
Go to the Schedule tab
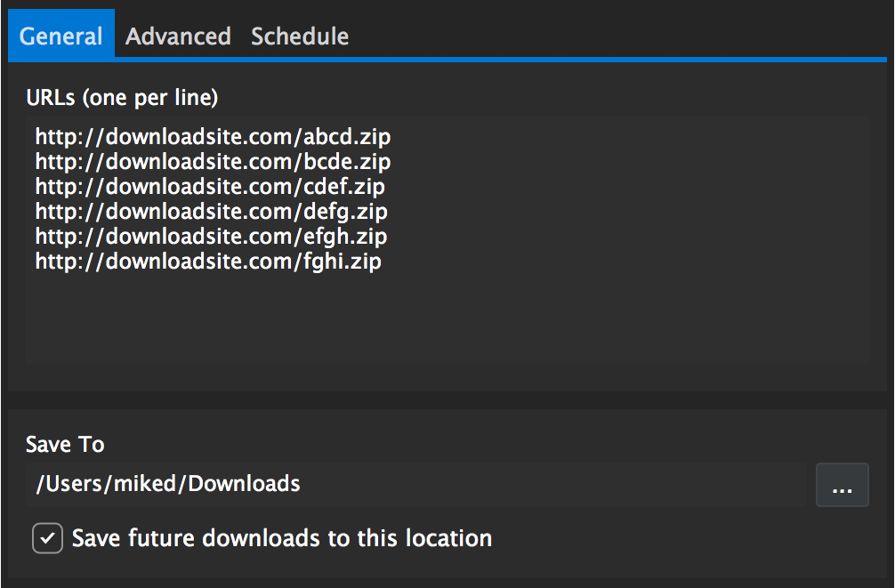300,36
